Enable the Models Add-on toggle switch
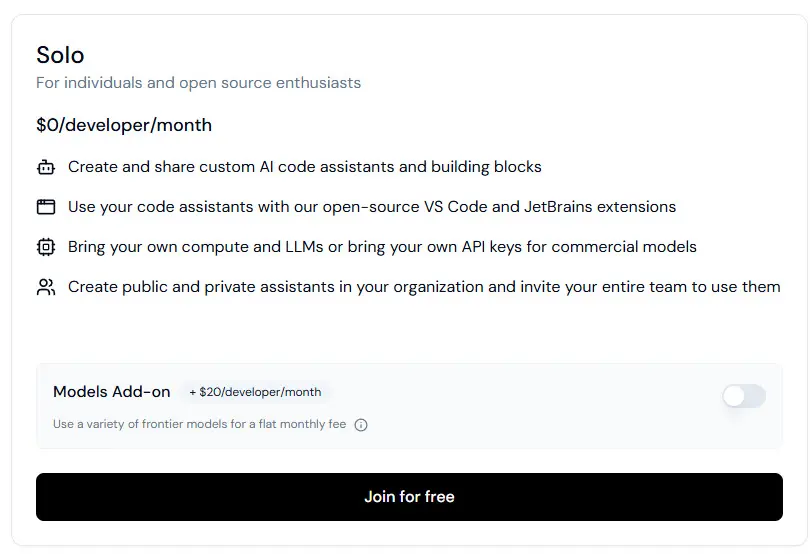 tap(743, 396)
